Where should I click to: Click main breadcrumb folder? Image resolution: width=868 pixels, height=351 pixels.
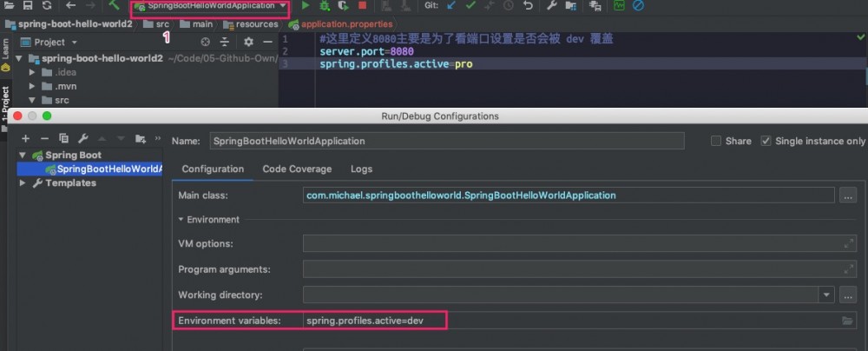196,24
